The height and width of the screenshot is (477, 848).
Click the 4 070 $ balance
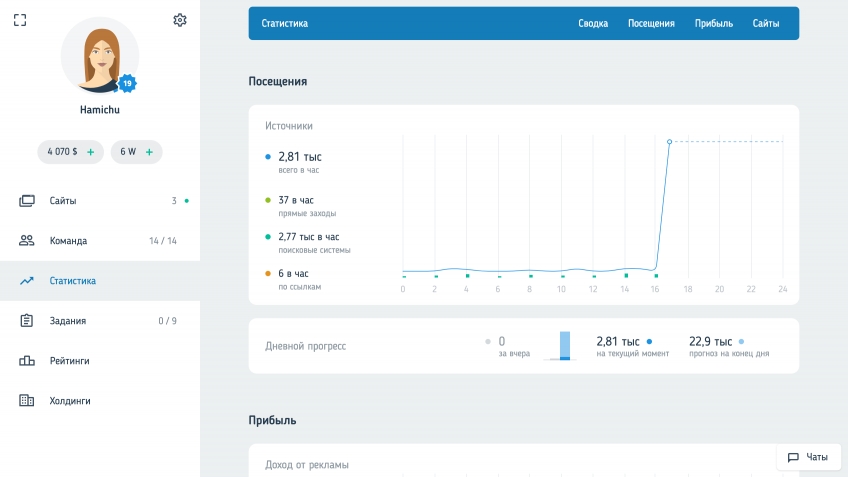pyautogui.click(x=62, y=152)
